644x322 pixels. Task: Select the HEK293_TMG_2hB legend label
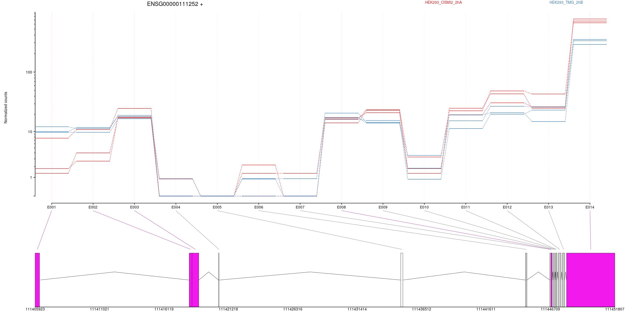(x=566, y=2)
